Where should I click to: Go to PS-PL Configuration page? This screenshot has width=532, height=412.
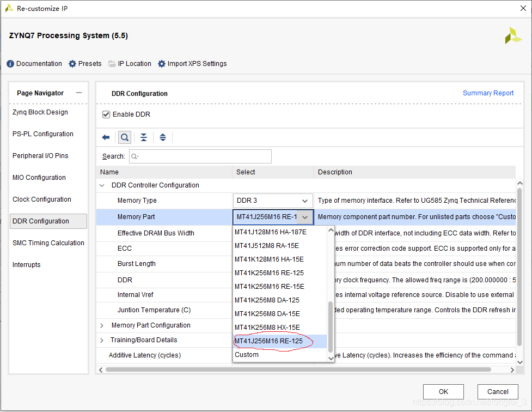point(43,134)
